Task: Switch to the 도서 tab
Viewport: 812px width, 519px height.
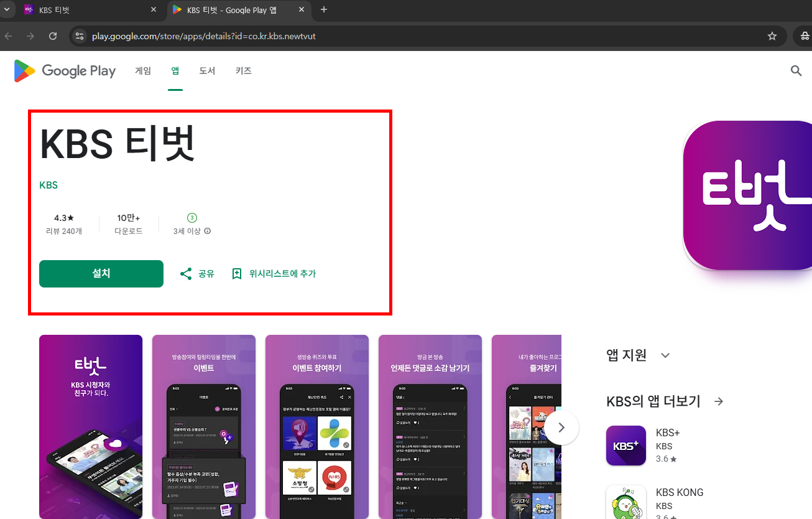Action: tap(207, 70)
